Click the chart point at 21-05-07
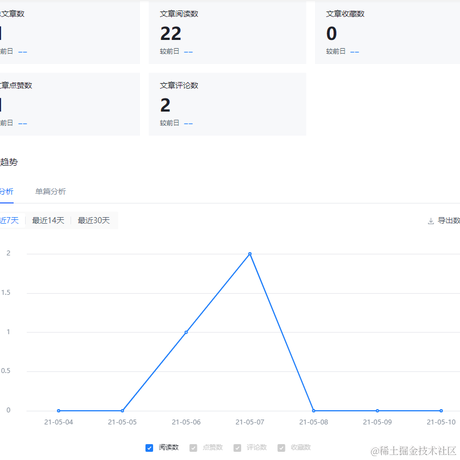Screen dimensions: 460x460 coord(250,254)
